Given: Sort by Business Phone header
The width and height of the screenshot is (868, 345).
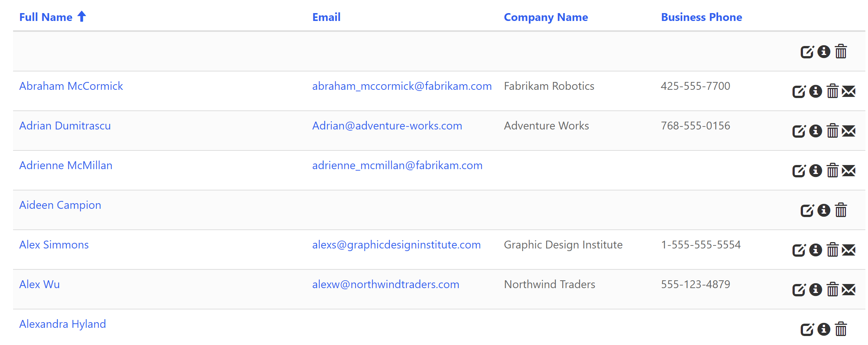Looking at the screenshot, I should [x=701, y=17].
